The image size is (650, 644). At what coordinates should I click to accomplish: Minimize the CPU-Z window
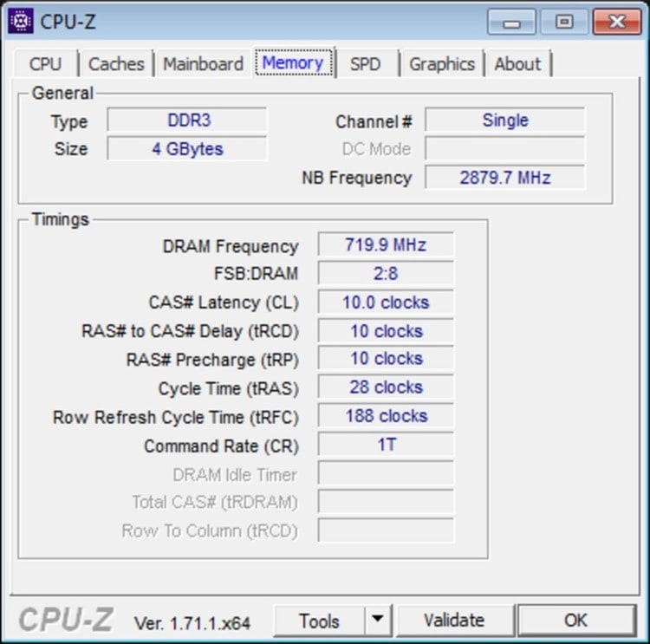(517, 22)
